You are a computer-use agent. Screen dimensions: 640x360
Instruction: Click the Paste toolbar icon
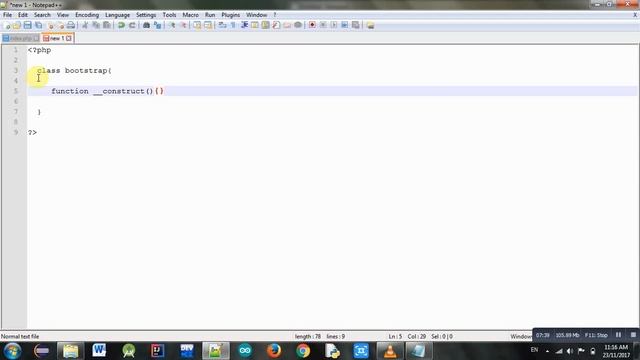point(107,25)
